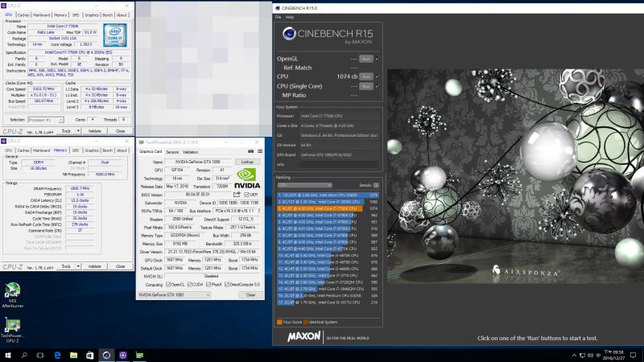Click the taskbar clock and date

[x=615, y=355]
